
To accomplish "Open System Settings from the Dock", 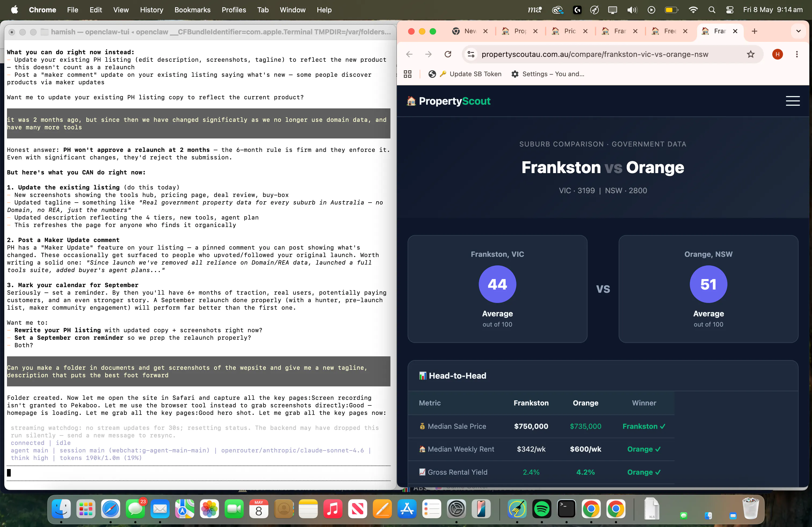I will [x=456, y=509].
